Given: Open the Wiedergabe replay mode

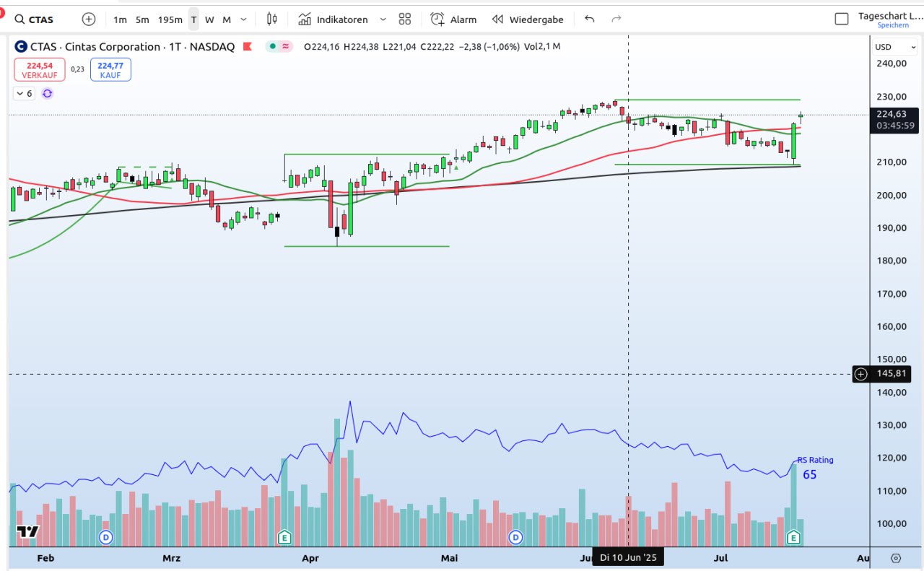Looking at the screenshot, I should pyautogui.click(x=528, y=19).
